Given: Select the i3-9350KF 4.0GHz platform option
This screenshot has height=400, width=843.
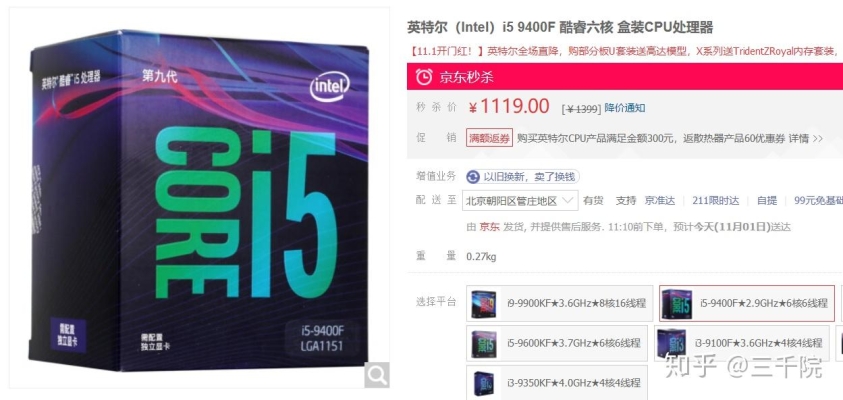Looking at the screenshot, I should (557, 383).
